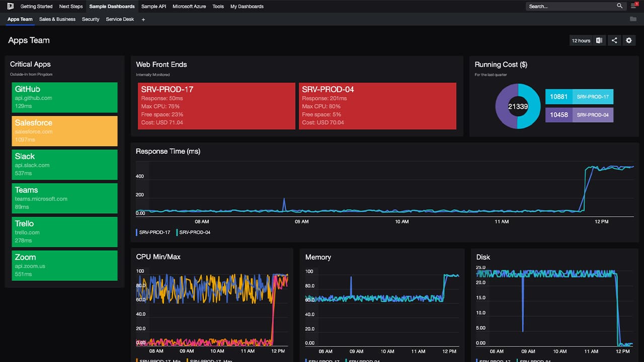
Task: Click the 09 AM response time spike
Action: click(284, 204)
